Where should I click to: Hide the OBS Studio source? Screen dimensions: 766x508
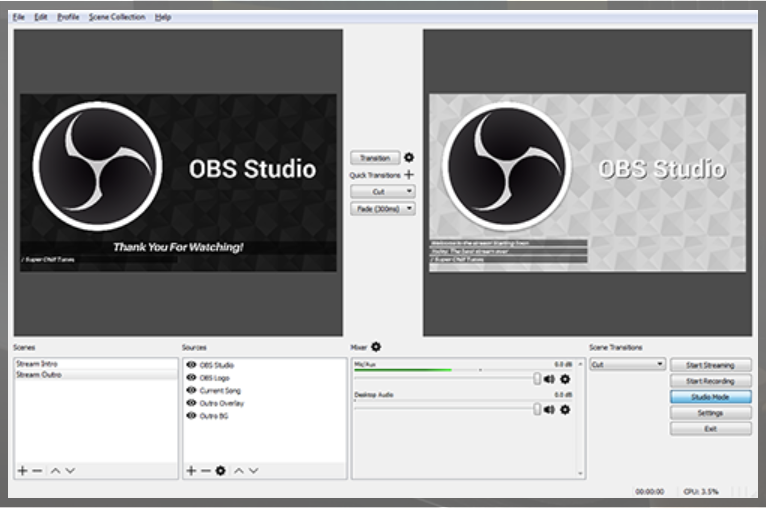click(x=192, y=364)
